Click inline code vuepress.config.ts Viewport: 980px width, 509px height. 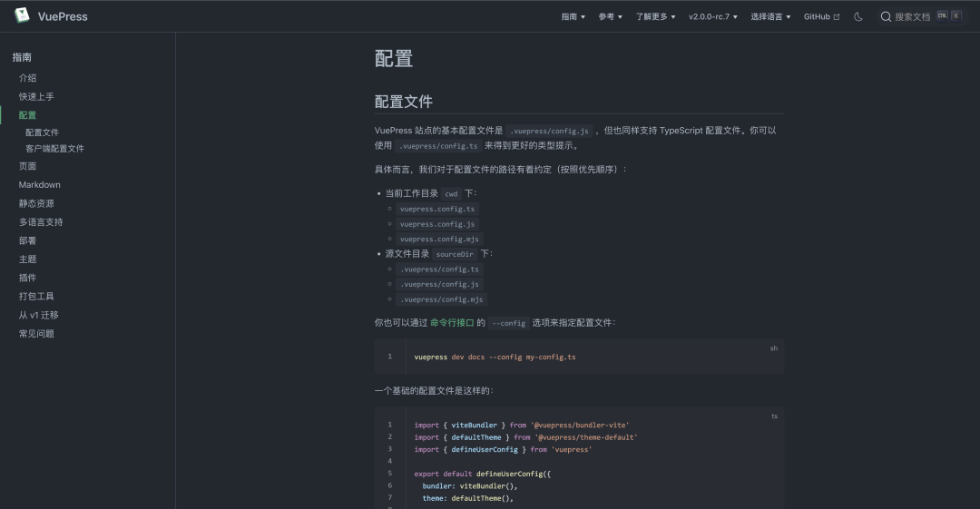click(436, 209)
